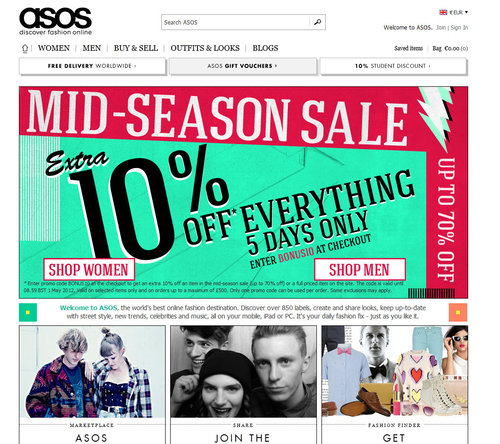
Task: Click the Sign In link
Action: [x=459, y=28]
